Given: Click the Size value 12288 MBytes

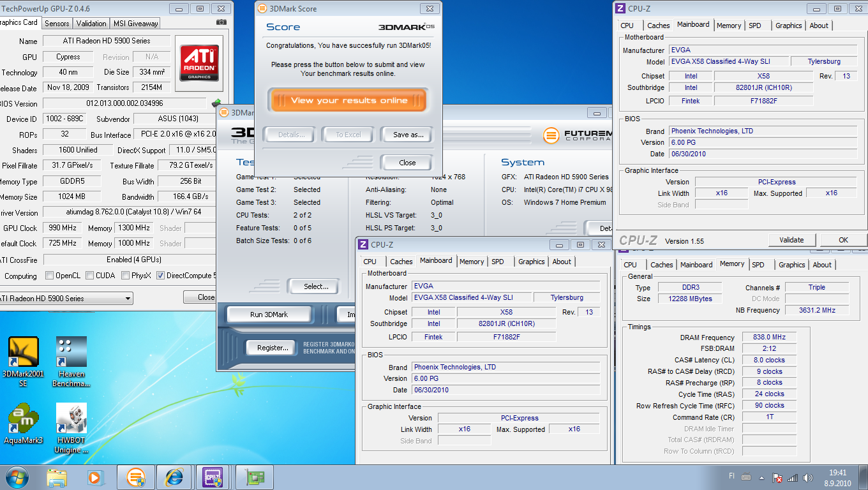Looking at the screenshot, I should [x=689, y=299].
